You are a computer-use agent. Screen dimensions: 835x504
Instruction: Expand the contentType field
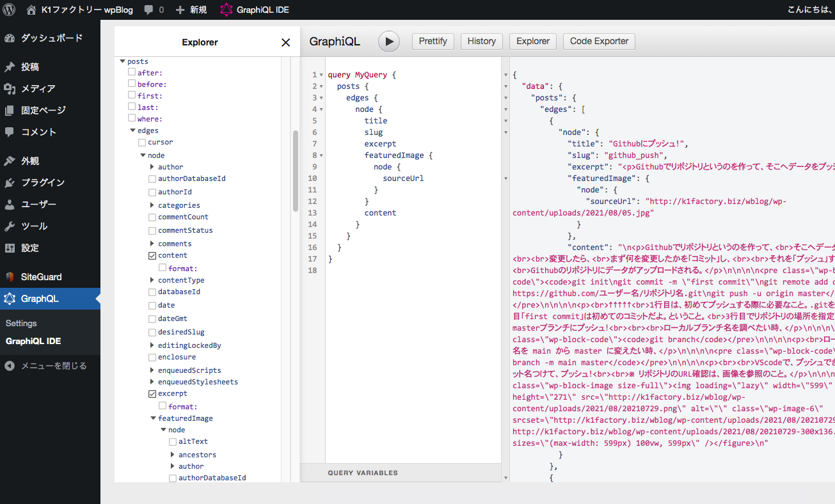152,280
